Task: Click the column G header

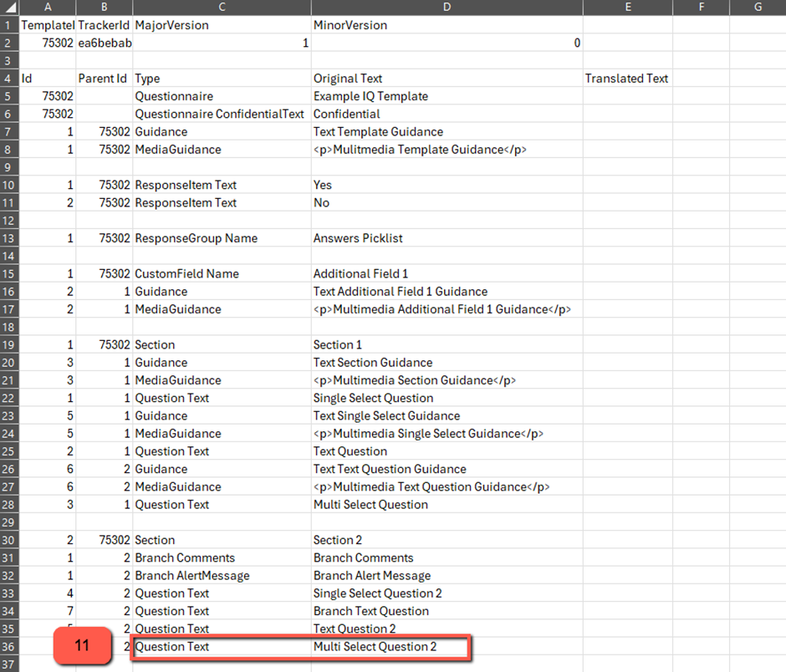Action: (757, 8)
